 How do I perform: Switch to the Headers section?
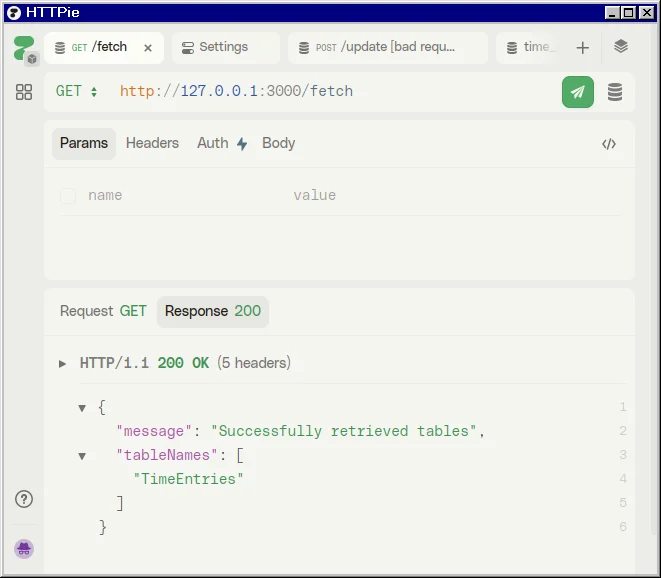point(152,143)
